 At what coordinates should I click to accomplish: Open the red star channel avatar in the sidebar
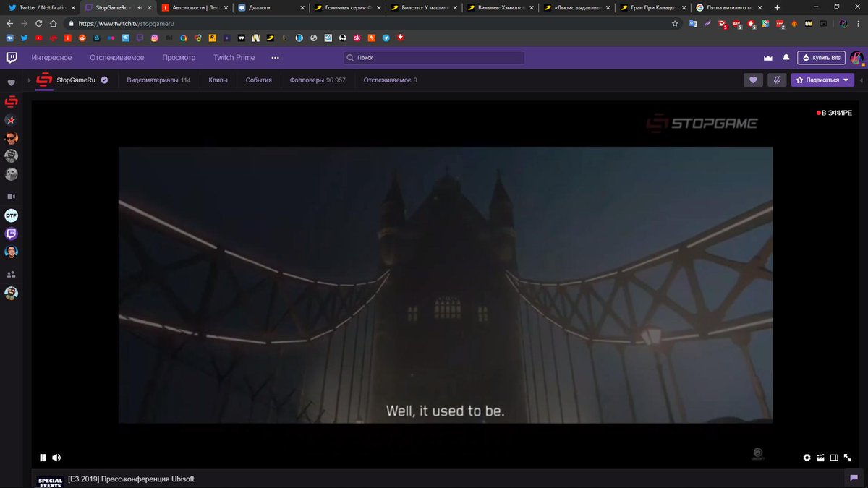coord(11,119)
